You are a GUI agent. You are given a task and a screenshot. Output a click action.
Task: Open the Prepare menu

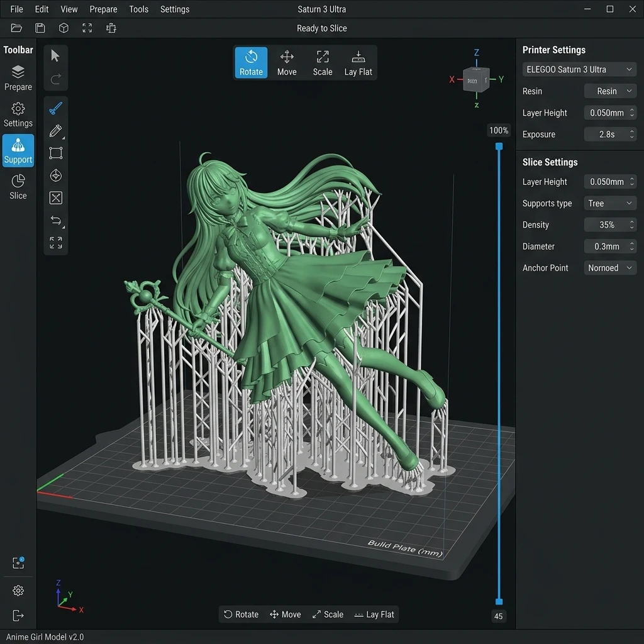tap(103, 9)
